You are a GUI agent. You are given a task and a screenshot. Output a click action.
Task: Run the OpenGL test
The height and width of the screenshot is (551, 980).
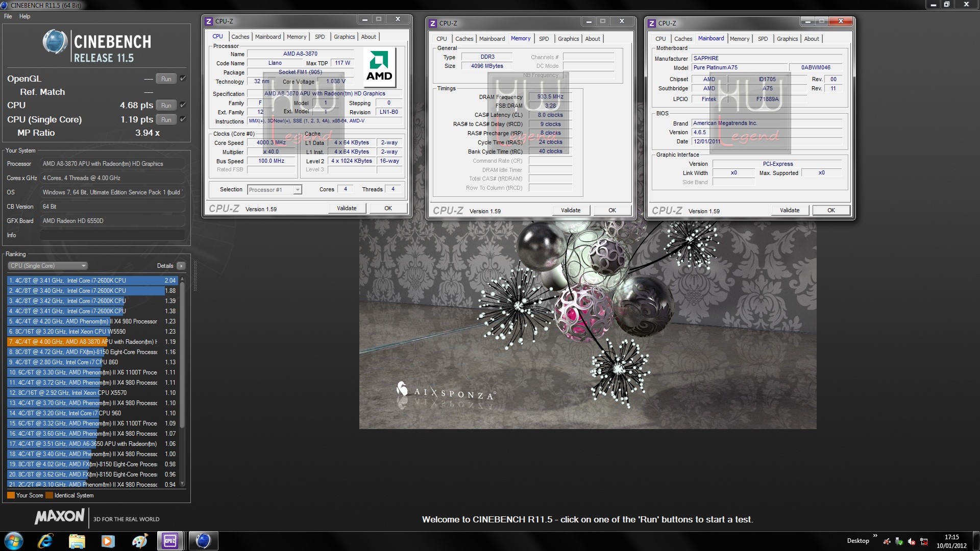click(x=166, y=79)
